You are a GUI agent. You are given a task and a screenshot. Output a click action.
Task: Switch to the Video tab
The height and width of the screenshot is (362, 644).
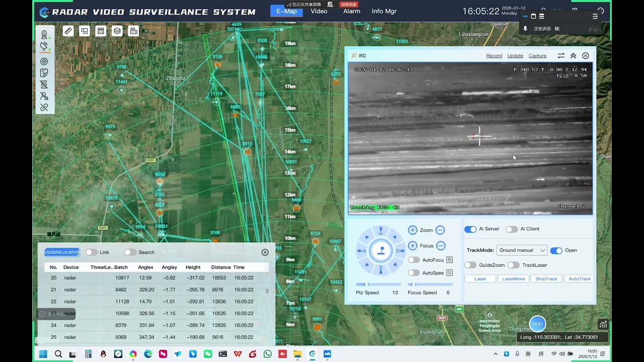tap(319, 11)
